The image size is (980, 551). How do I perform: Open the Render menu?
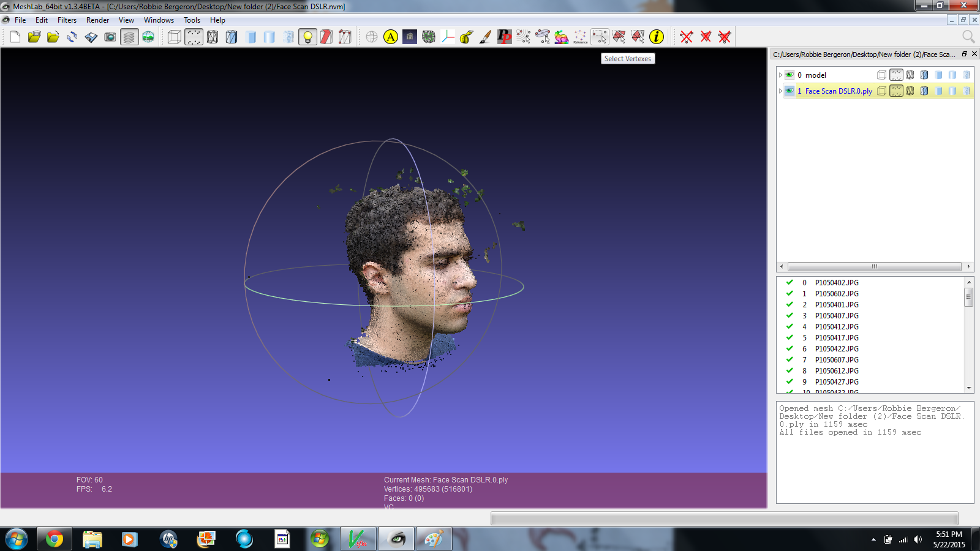(97, 20)
